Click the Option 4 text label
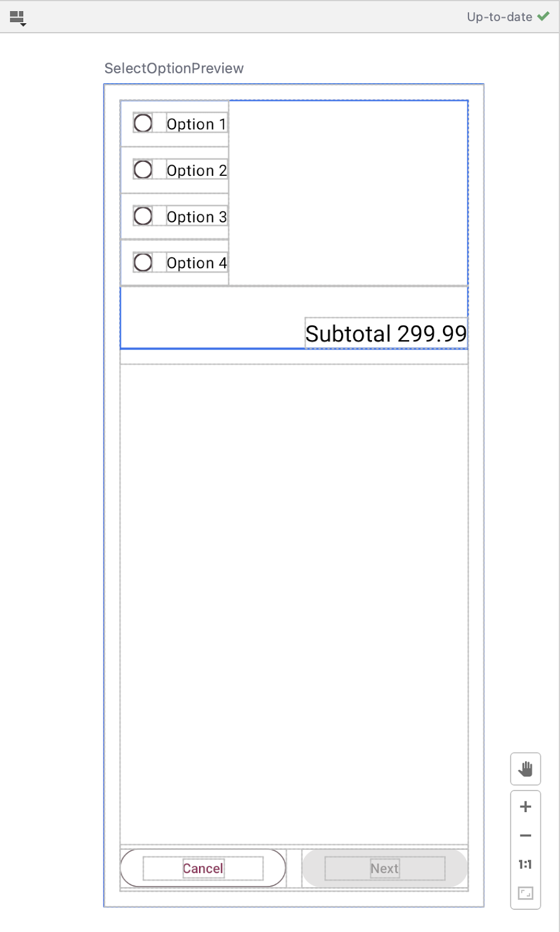 point(196,263)
